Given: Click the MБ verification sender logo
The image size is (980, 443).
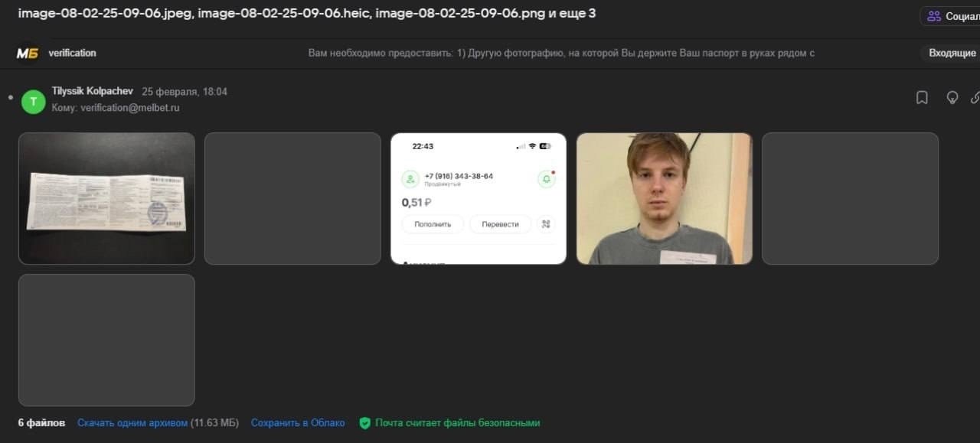Looking at the screenshot, I should [28, 53].
